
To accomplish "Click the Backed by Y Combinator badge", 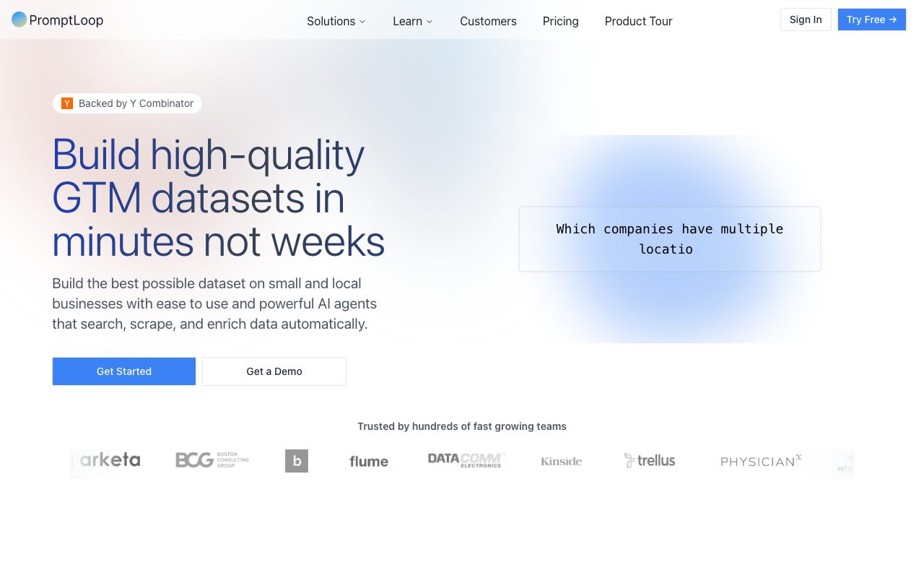I will 127,103.
